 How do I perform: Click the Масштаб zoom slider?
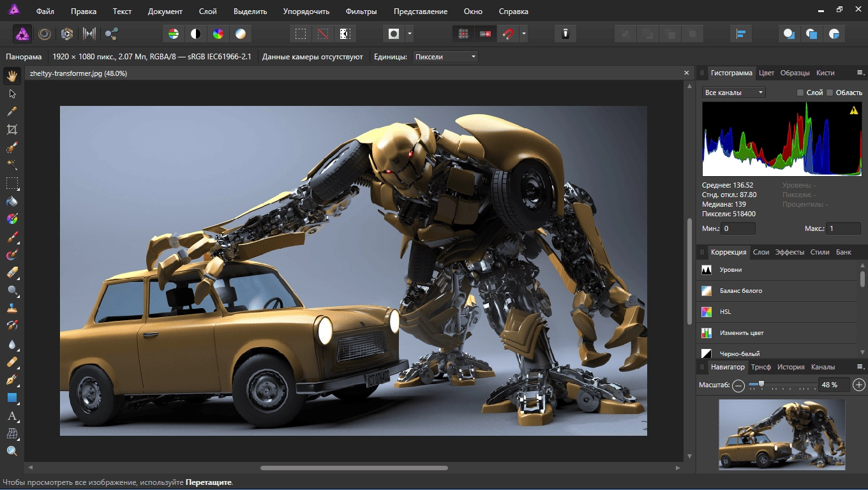(782, 385)
